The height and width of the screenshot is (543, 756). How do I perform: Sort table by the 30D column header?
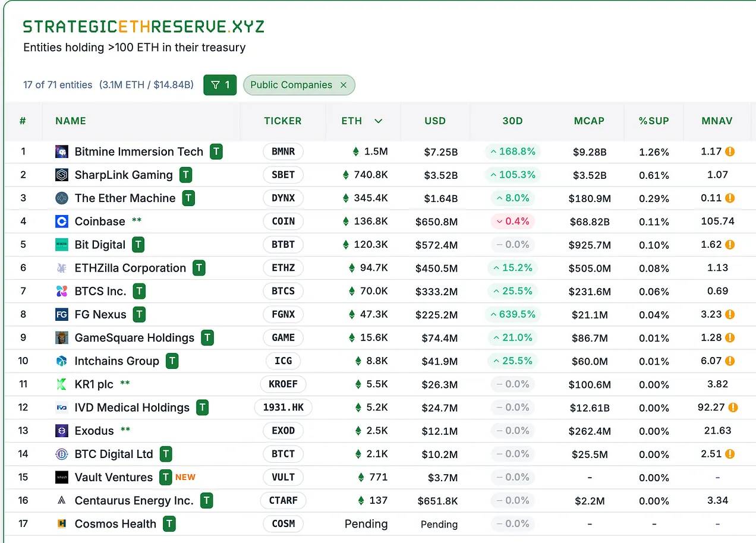tap(512, 121)
